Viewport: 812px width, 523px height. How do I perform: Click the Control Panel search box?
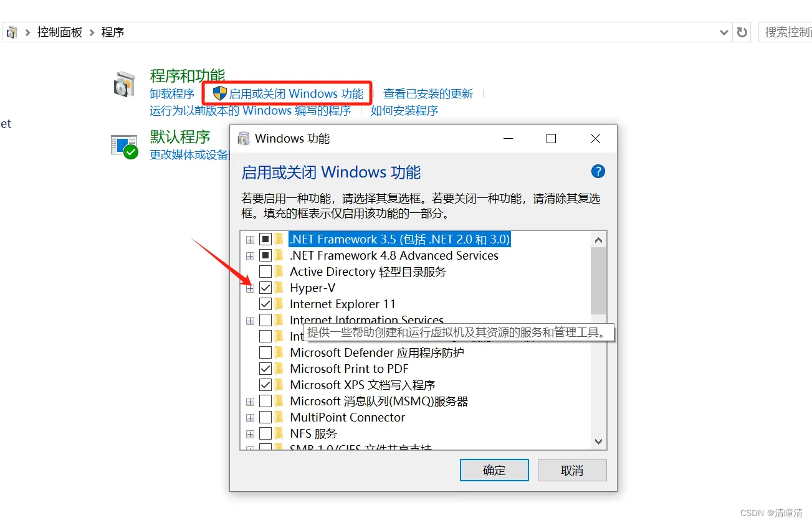pyautogui.click(x=785, y=32)
